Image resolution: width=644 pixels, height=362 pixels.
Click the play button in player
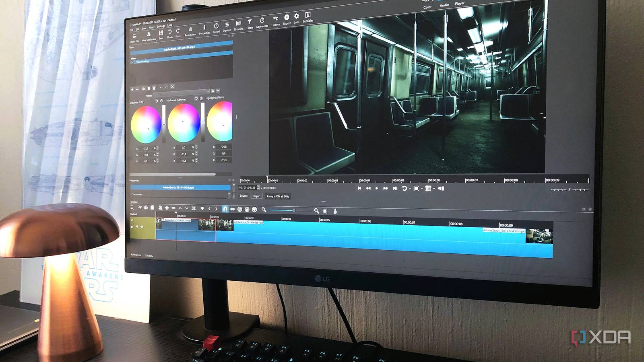377,188
